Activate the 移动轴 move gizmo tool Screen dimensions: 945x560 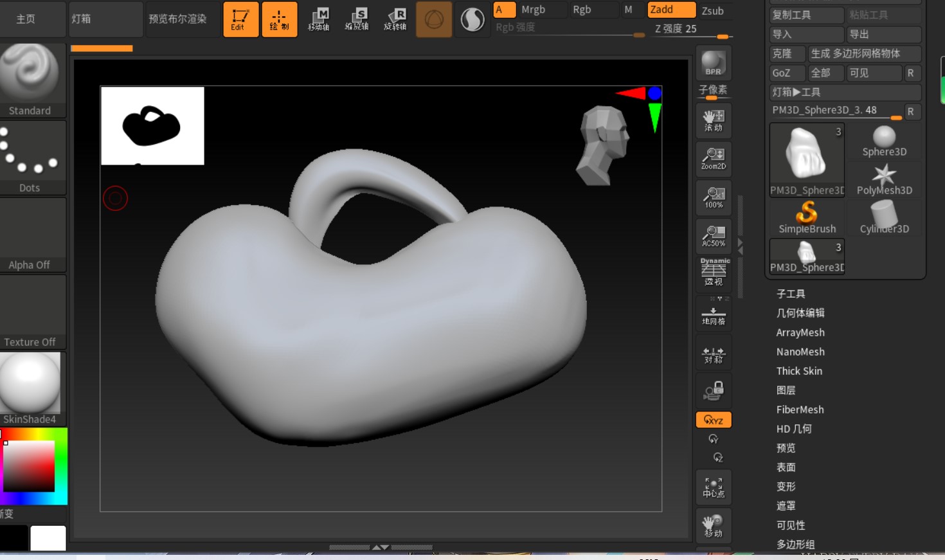(318, 19)
